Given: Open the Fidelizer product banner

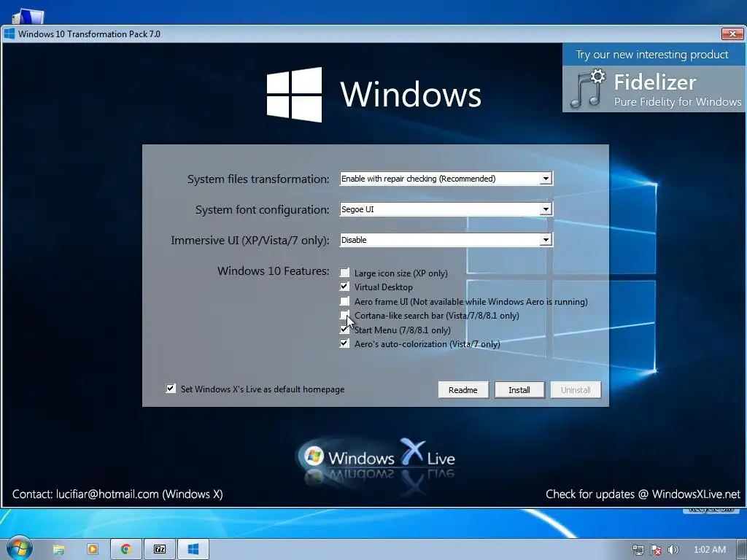Looking at the screenshot, I should point(654,78).
